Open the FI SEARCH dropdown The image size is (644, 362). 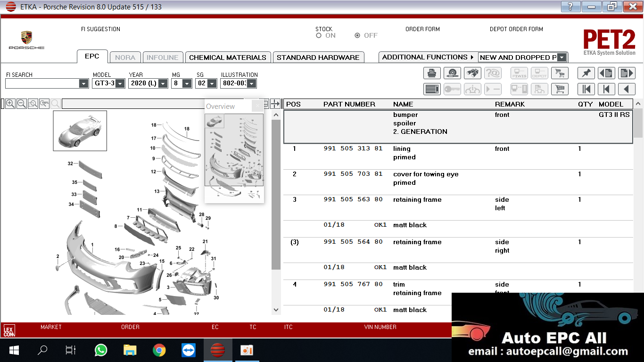[83, 83]
